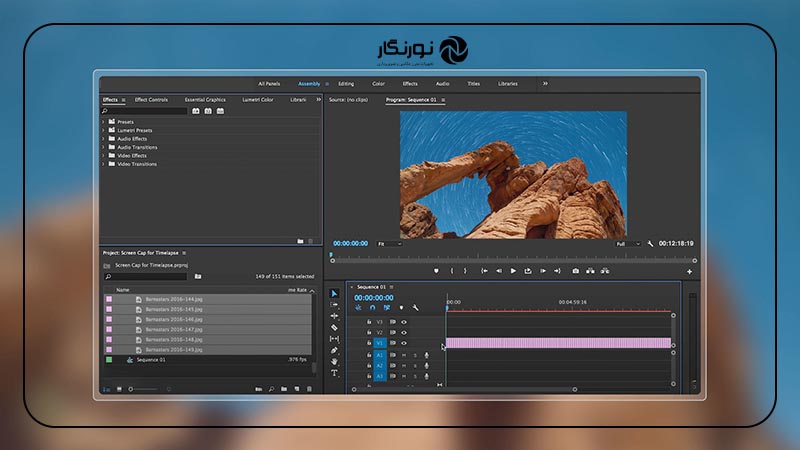The image size is (800, 450).
Task: Expand the Lumetri Presets folder
Action: [x=104, y=130]
